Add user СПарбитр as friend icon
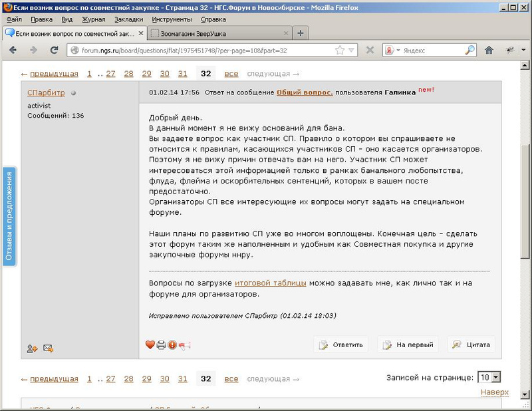 [32, 348]
